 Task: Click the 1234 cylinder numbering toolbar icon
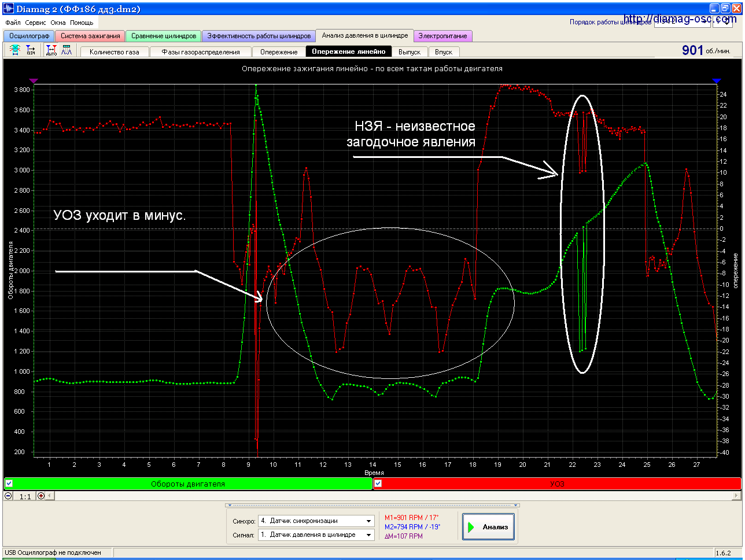point(31,51)
